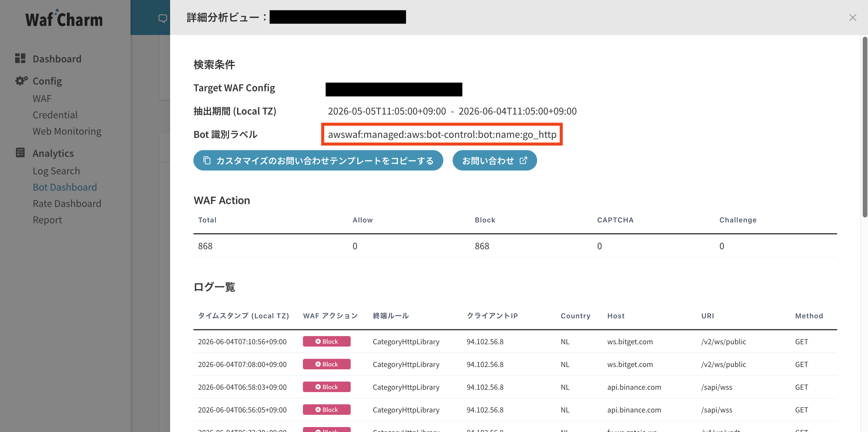Go to the WAF config page
Viewport: 868px width, 432px height.
[42, 99]
